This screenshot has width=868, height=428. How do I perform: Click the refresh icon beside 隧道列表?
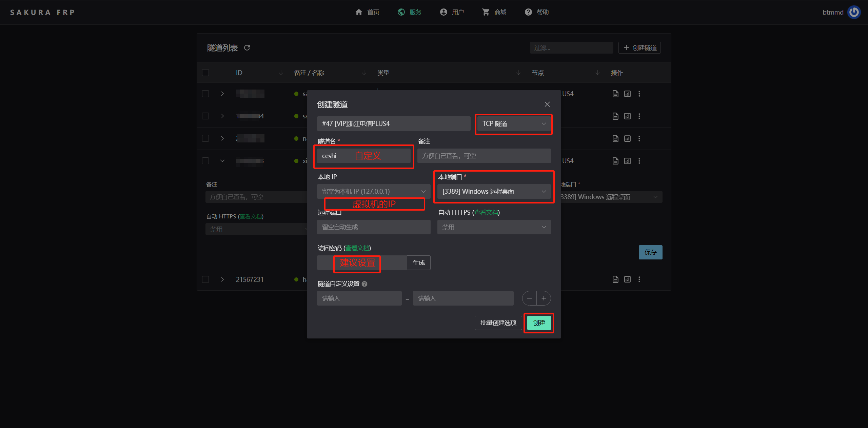click(247, 48)
